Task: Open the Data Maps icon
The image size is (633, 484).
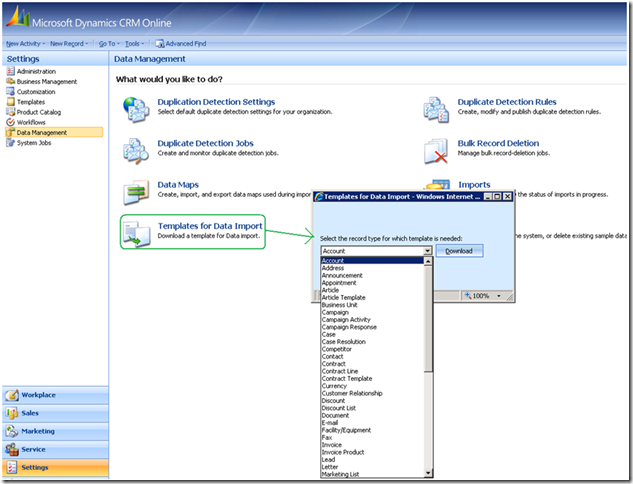Action: (x=135, y=192)
